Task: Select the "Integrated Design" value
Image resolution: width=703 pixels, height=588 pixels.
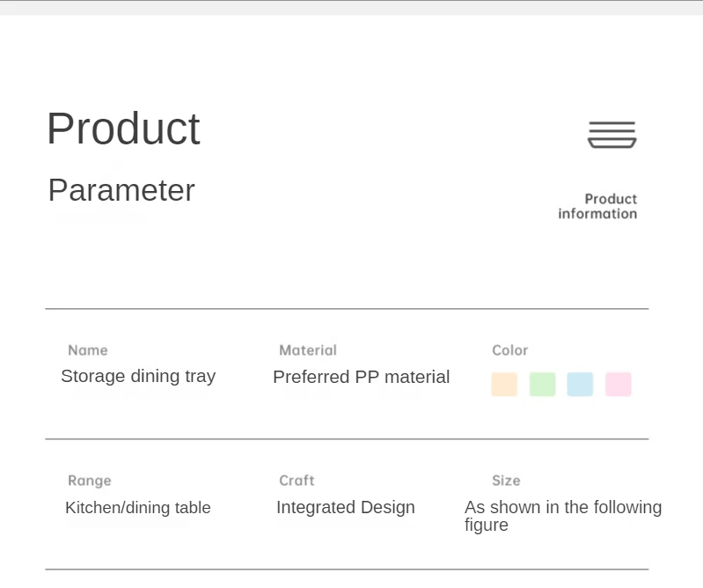Action: 346,508
